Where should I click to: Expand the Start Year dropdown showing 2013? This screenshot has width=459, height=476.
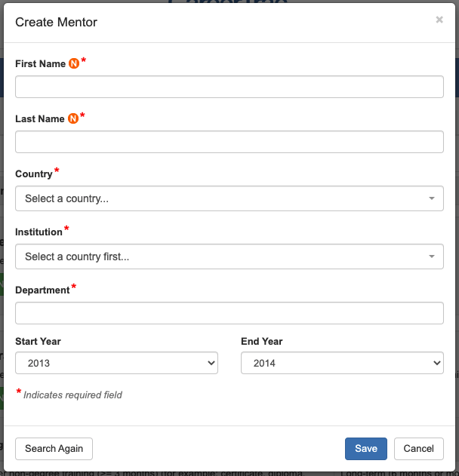116,363
